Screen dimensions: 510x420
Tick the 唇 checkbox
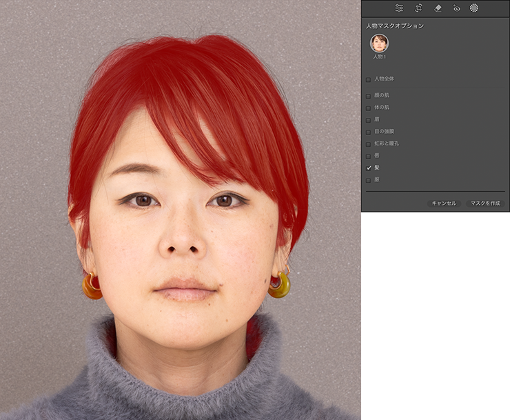pos(369,155)
